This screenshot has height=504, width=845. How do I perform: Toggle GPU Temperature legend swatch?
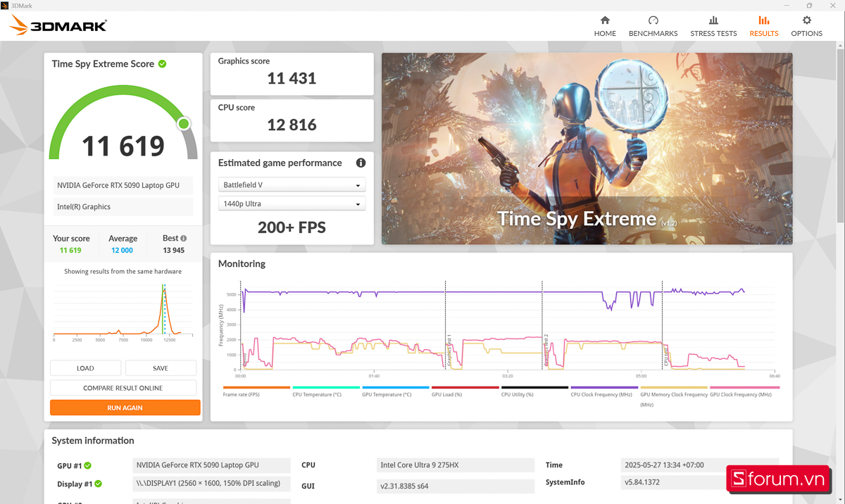(x=396, y=387)
